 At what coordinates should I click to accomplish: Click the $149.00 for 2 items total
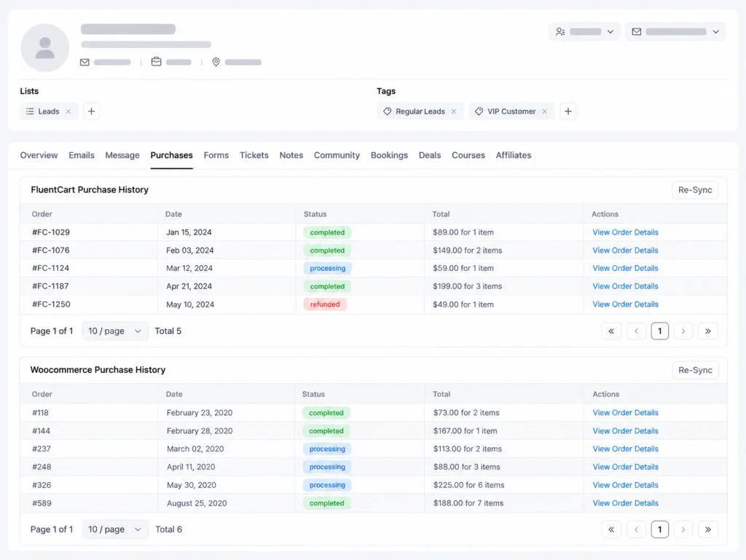click(467, 251)
